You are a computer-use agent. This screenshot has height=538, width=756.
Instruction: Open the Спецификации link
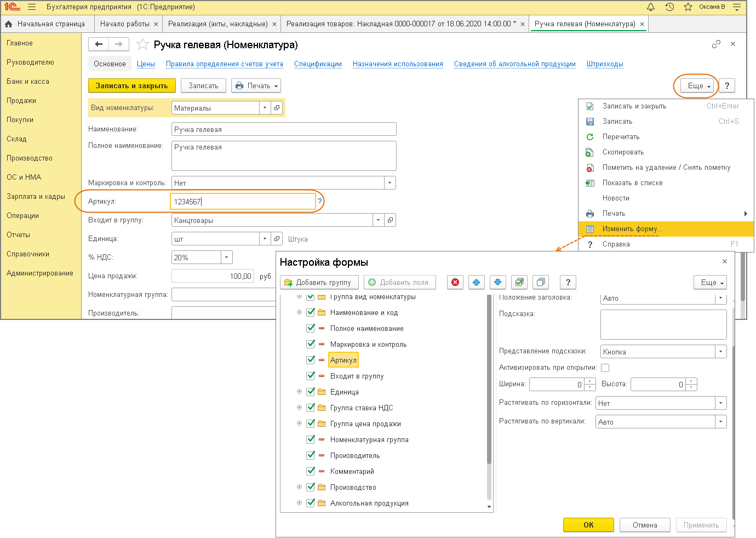tap(318, 64)
